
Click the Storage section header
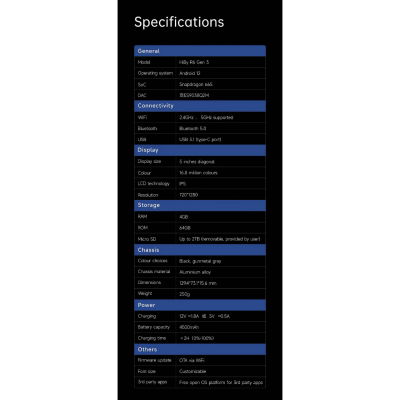[x=200, y=205]
